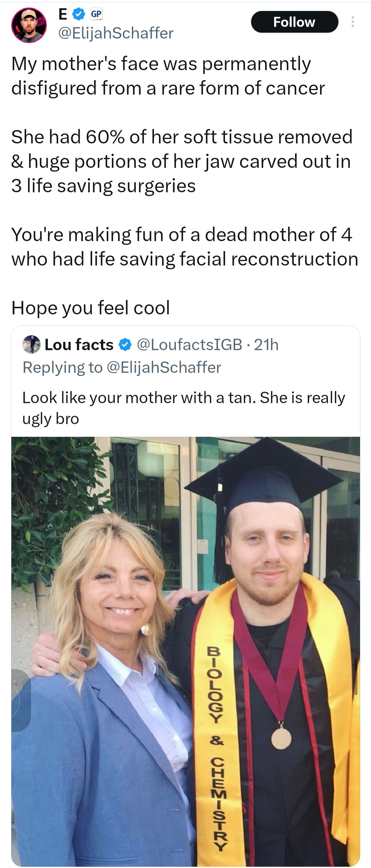This screenshot has height=868, width=371.
Task: Click the "She had 60% of her soft tissue" paragraph
Action: tap(181, 161)
